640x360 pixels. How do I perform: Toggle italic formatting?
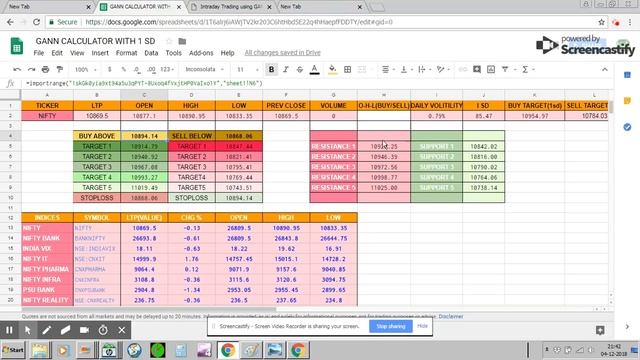[x=286, y=70]
